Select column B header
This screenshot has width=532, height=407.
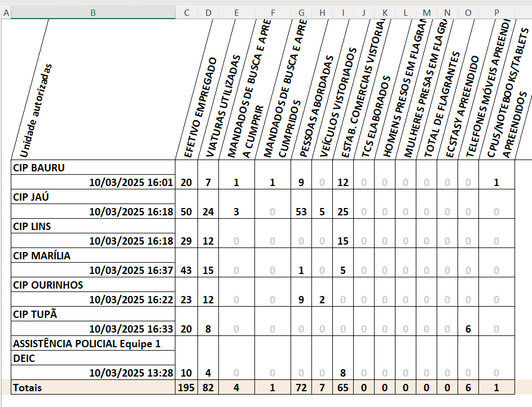pyautogui.click(x=93, y=12)
